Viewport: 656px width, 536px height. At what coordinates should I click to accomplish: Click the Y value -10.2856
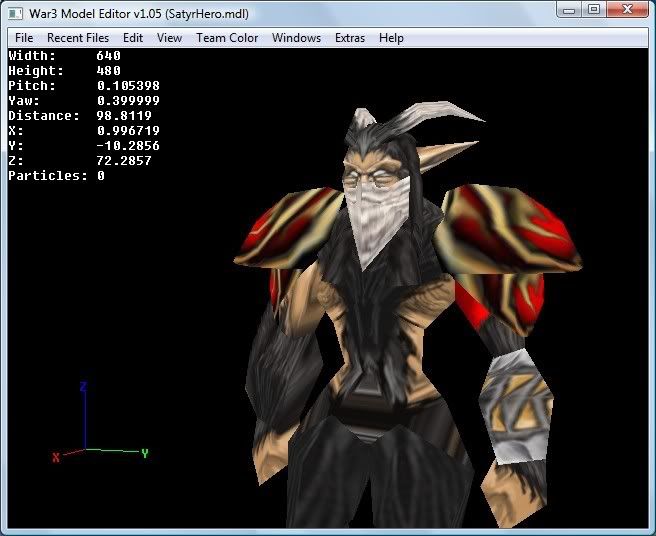pyautogui.click(x=128, y=146)
